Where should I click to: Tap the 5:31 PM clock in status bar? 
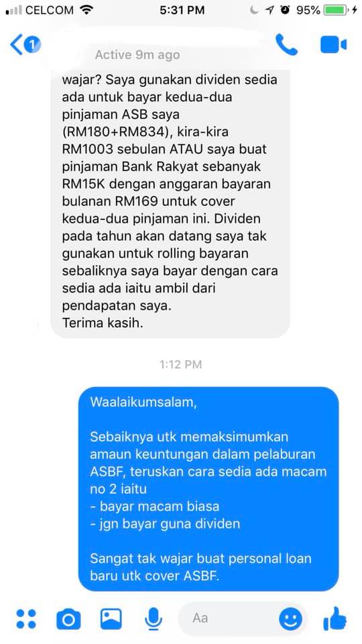tap(182, 10)
